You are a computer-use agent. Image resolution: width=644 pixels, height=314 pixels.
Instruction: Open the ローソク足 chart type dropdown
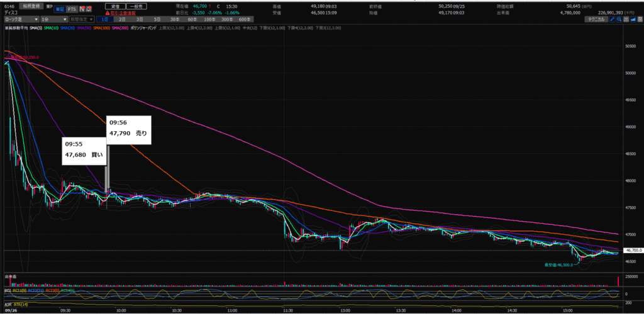(x=22, y=19)
